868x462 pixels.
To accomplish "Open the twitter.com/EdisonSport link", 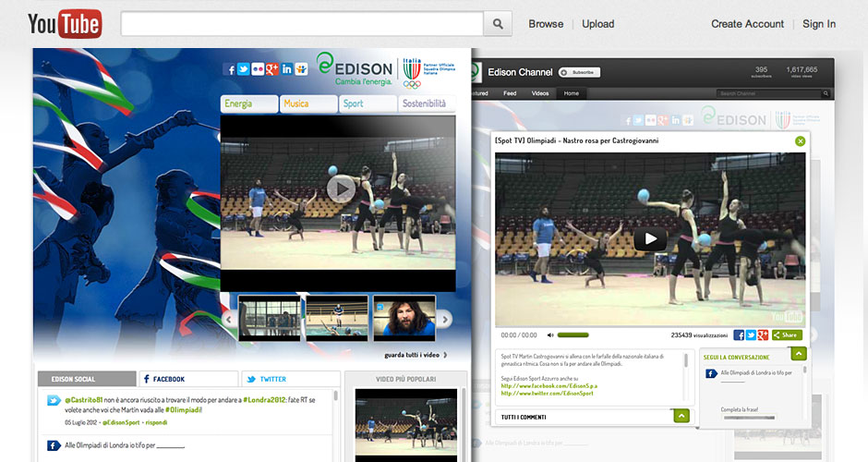I will pos(547,393).
